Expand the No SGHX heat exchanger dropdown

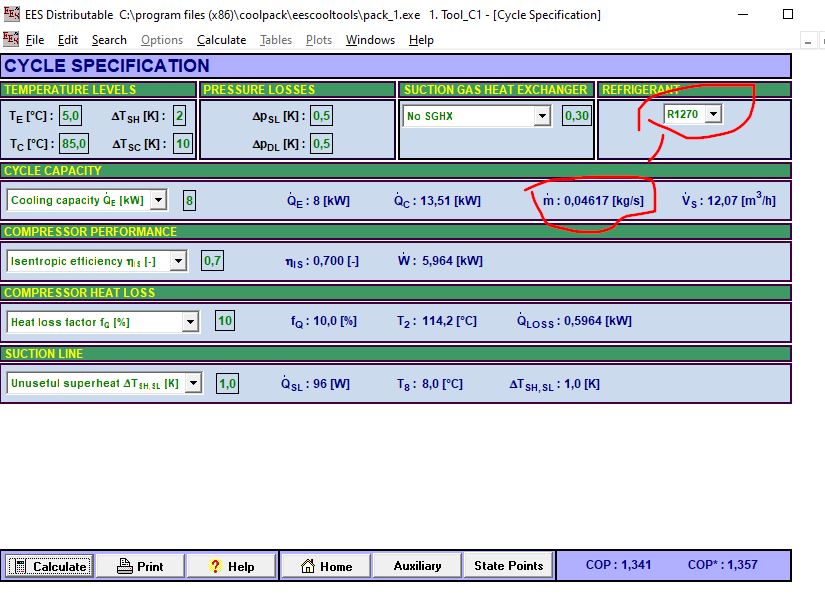tap(542, 116)
